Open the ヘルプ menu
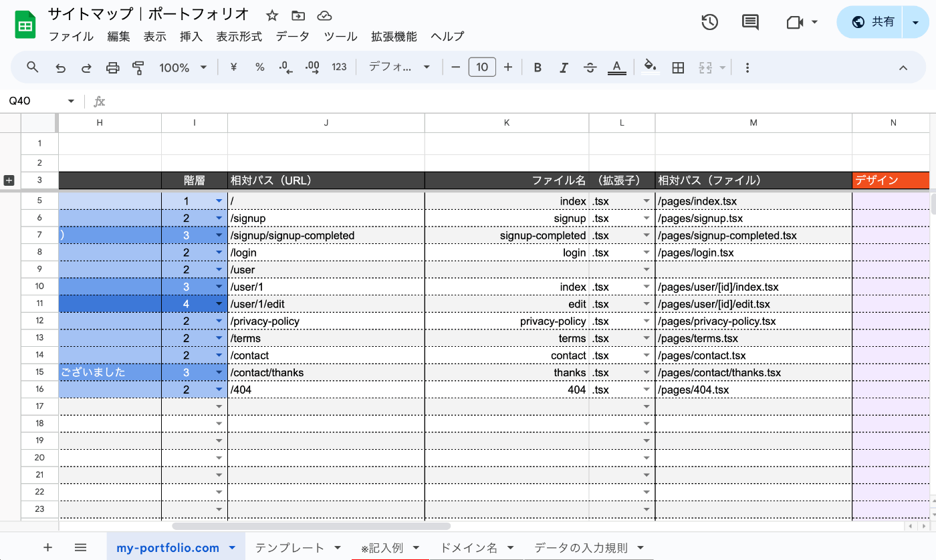 447,37
